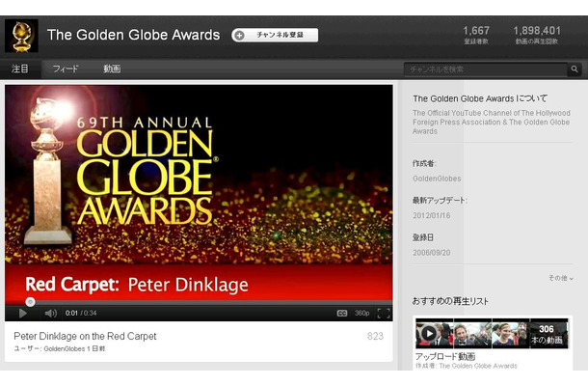Play the video with the play button
The height and width of the screenshot is (386, 588).
(x=23, y=314)
